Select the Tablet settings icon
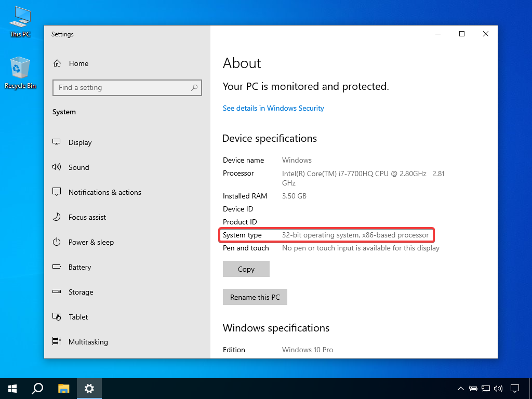532x399 pixels. (x=57, y=317)
